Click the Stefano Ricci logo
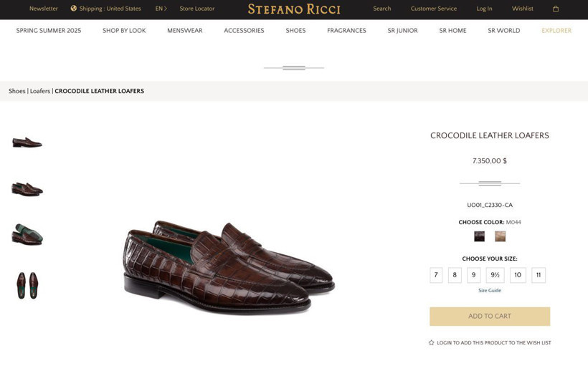This screenshot has width=588, height=371. [x=294, y=9]
